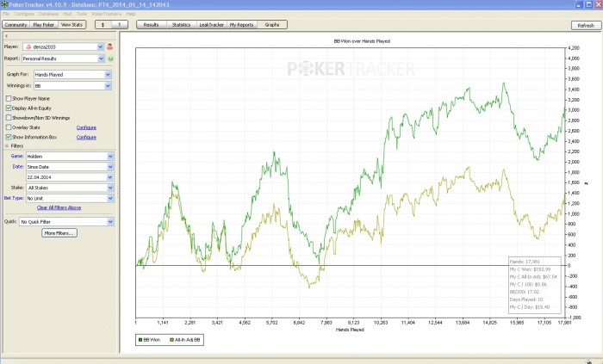This screenshot has height=364, width=603.
Task: Open the Date filter Since Date dropdown
Action: 70,167
